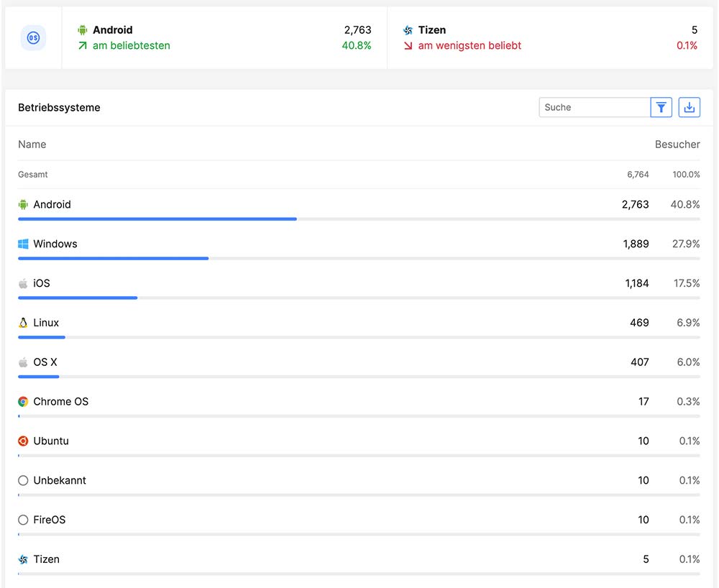Click the Betriebssysteme panel heading
The image size is (719, 588).
[x=59, y=108]
